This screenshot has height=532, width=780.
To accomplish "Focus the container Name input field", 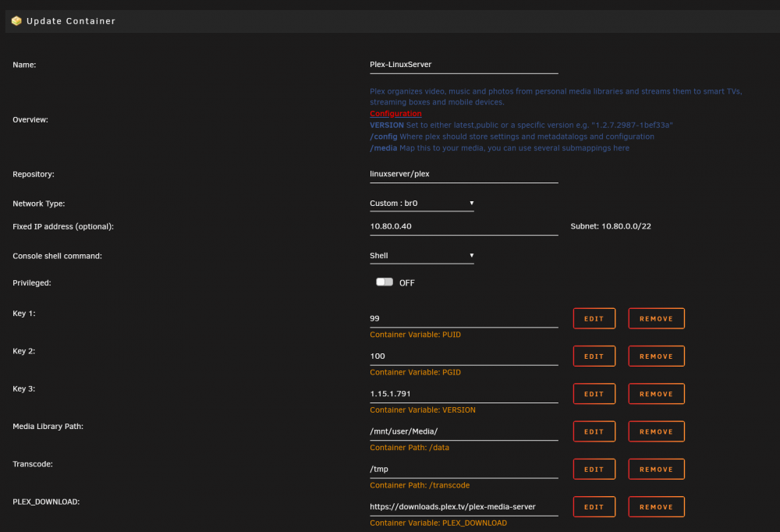I will 463,65.
